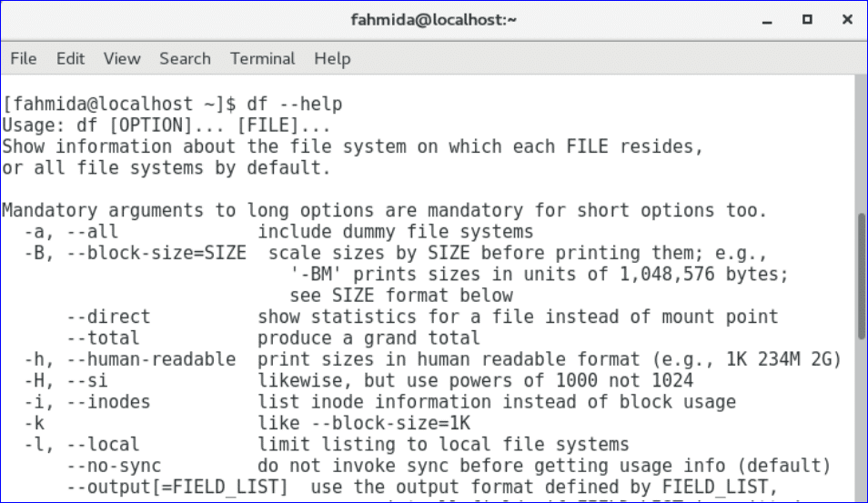Click the window title fahmida@localhost:~
Viewport: 868px width, 503px height.
click(434, 19)
